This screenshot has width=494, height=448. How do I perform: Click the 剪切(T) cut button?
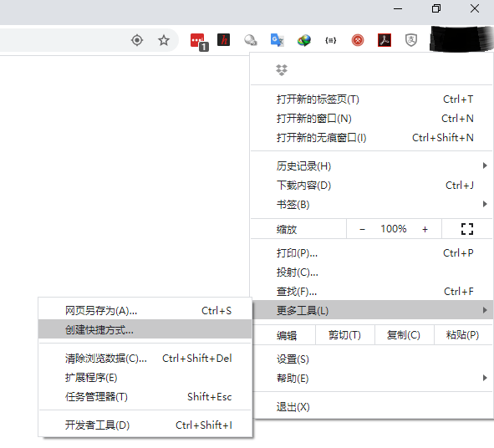click(344, 335)
